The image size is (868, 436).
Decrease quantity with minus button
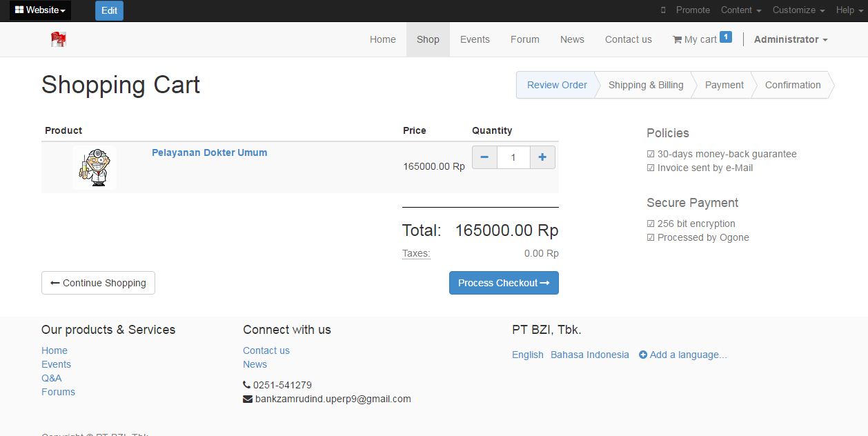(484, 157)
